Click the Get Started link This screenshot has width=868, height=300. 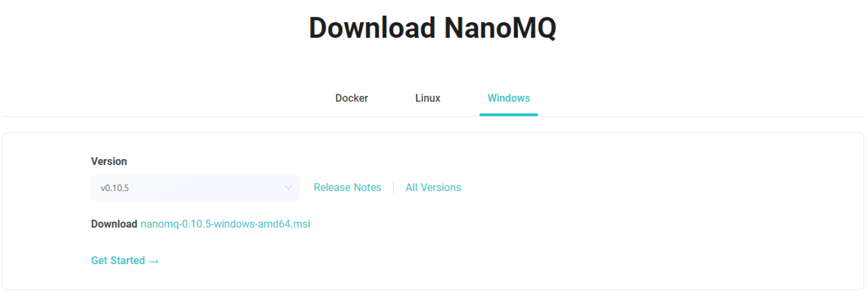[118, 261]
